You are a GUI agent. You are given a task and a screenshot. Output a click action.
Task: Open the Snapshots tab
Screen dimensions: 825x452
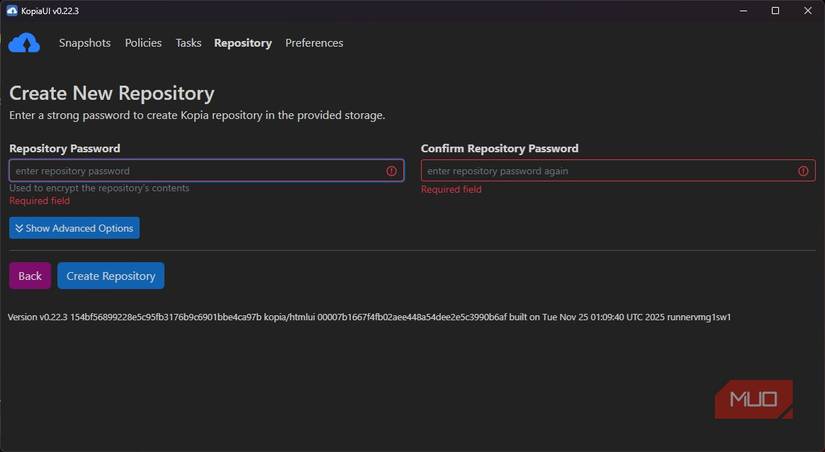pos(85,43)
